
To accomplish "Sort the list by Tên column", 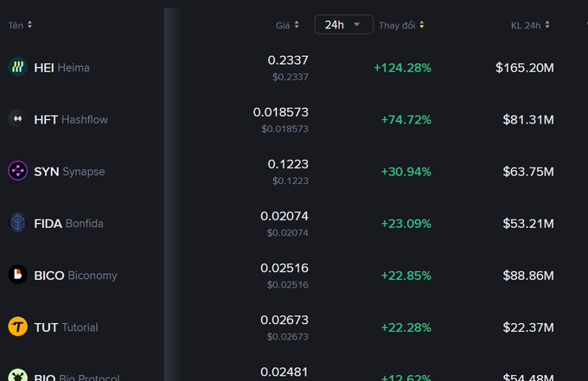I will coord(20,25).
